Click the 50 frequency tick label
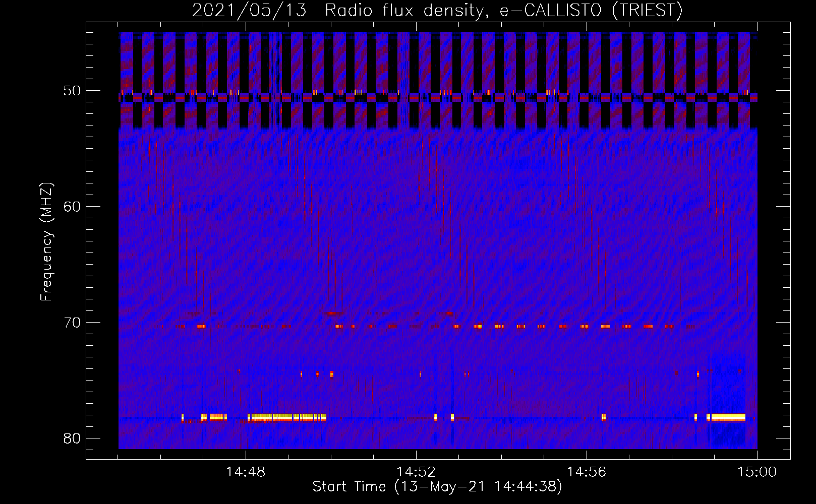The image size is (816, 504). click(72, 91)
